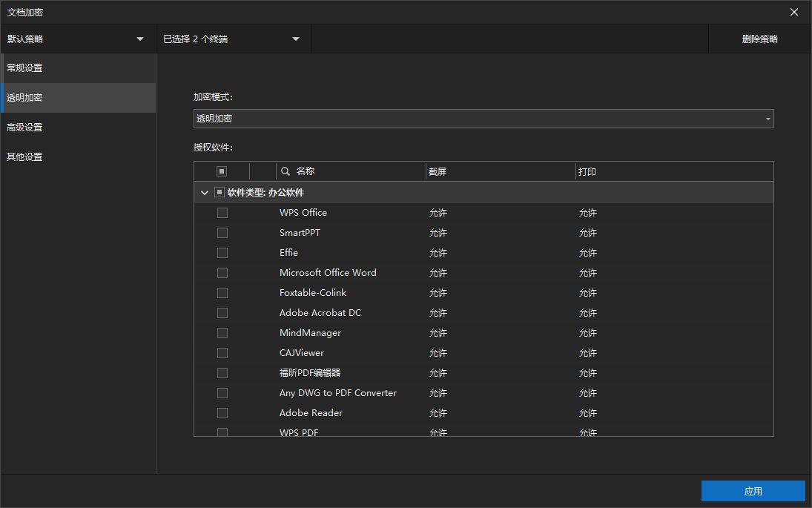Check the MindManager checkbox
This screenshot has width=812, height=508.
(222, 333)
